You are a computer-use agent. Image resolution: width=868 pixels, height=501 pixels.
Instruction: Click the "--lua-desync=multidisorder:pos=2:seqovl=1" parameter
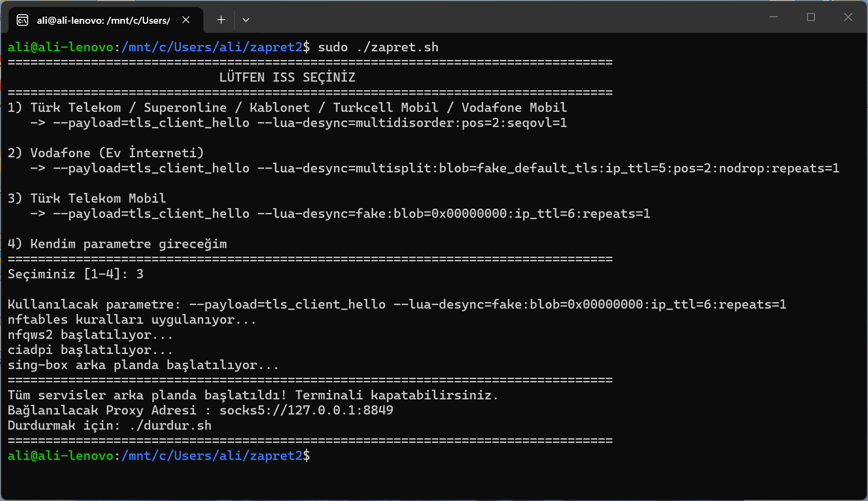pyautogui.click(x=412, y=123)
